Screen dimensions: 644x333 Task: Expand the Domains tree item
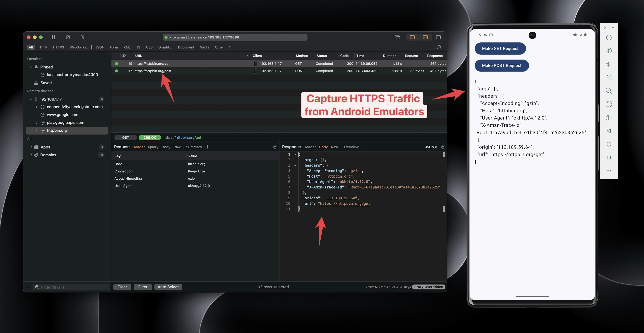pyautogui.click(x=31, y=155)
